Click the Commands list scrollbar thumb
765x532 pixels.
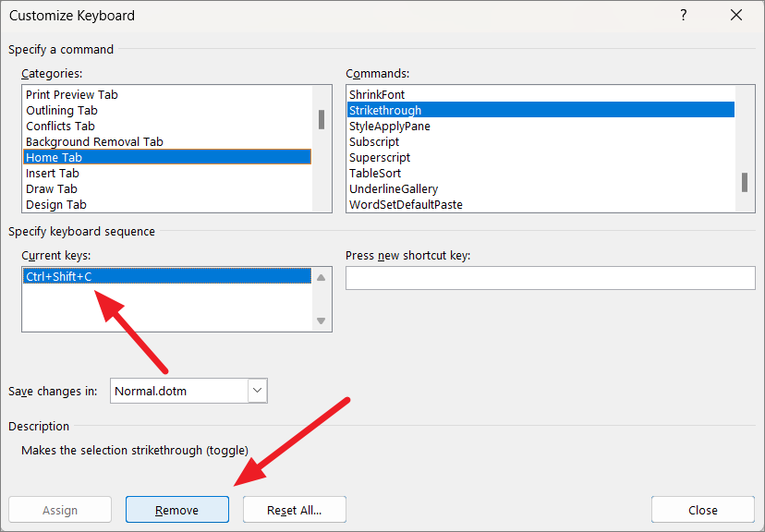click(x=744, y=182)
